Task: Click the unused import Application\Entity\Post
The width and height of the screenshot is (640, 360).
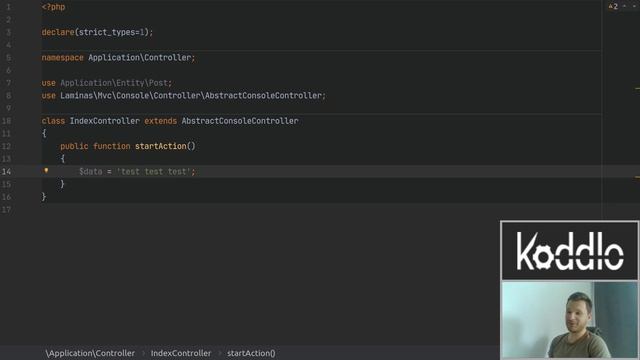Action: (x=114, y=83)
